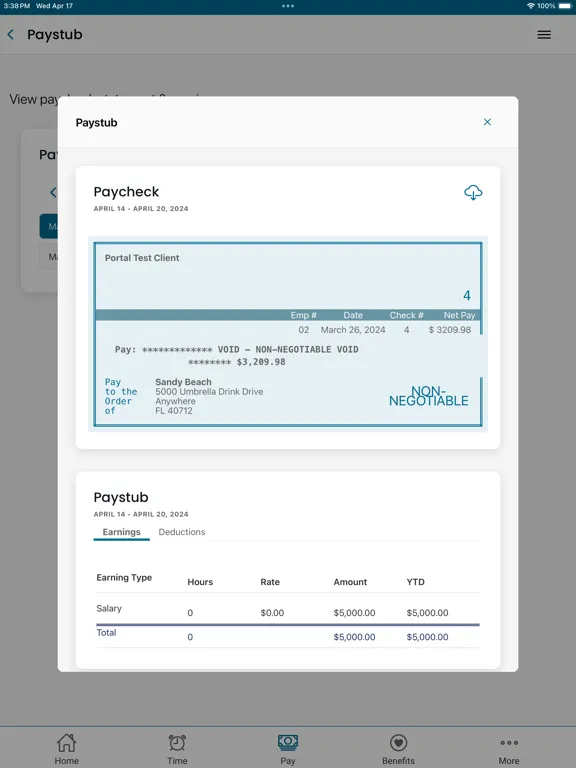Tap the Wi-Fi status icon
Screen dimensions: 576x768
click(530, 6)
